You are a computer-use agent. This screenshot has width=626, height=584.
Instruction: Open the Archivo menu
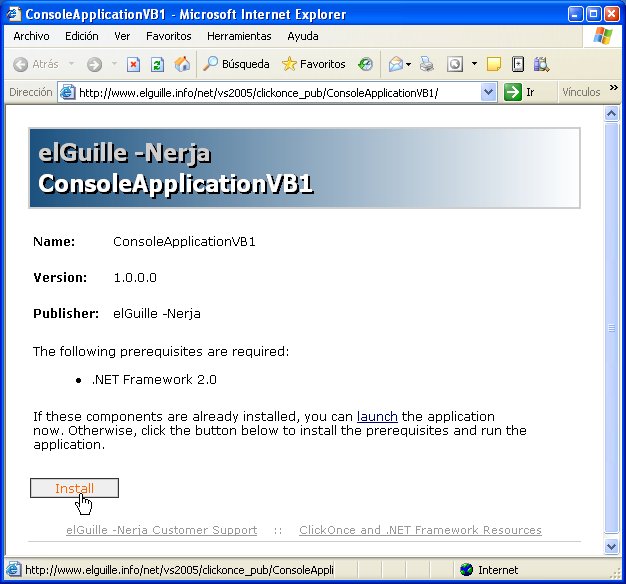31,36
